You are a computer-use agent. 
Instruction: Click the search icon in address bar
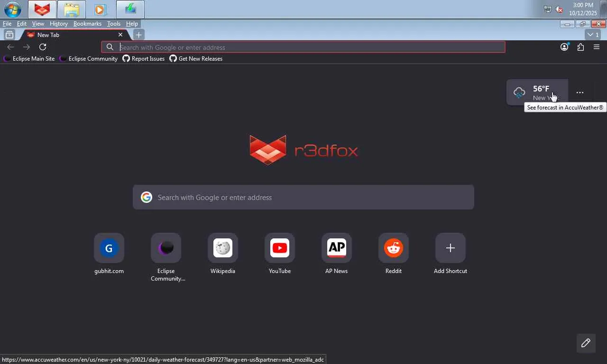(x=110, y=47)
